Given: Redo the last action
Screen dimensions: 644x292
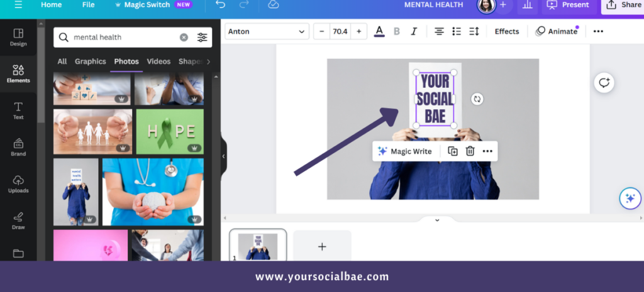Looking at the screenshot, I should [245, 4].
